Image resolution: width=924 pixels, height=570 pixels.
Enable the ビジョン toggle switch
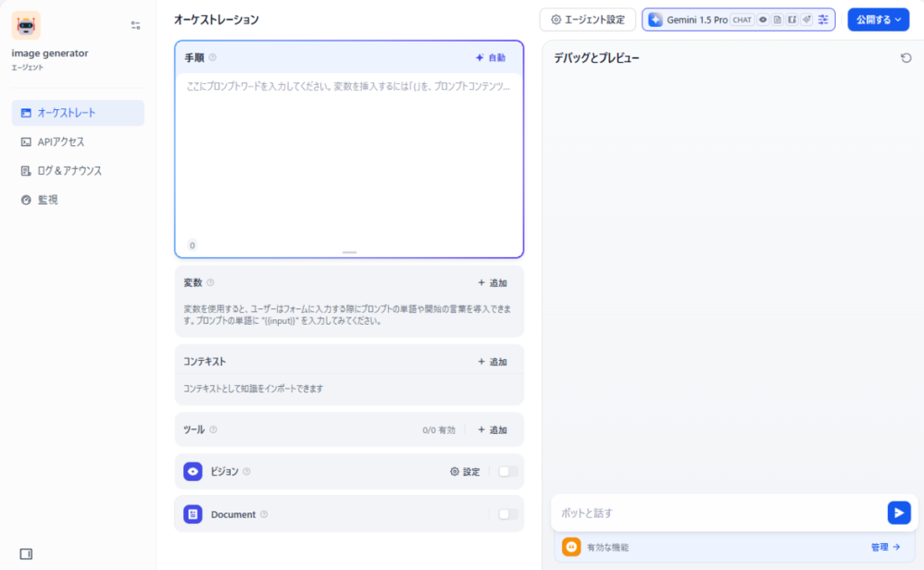tap(508, 471)
